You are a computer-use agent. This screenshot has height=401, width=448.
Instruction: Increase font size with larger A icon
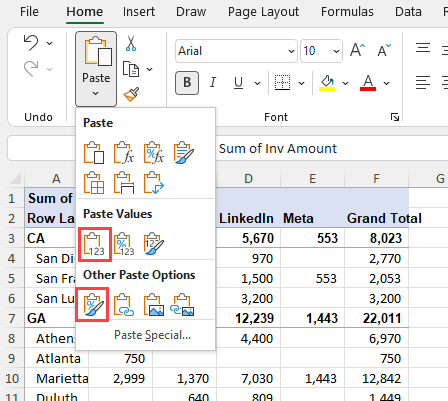357,50
